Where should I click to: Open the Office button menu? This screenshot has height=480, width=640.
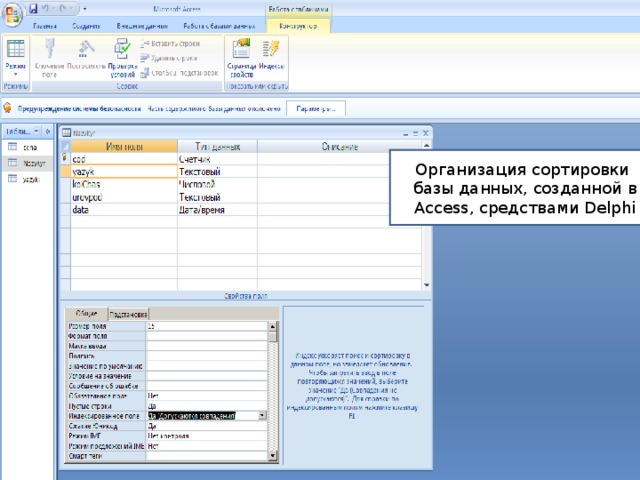click(x=12, y=15)
